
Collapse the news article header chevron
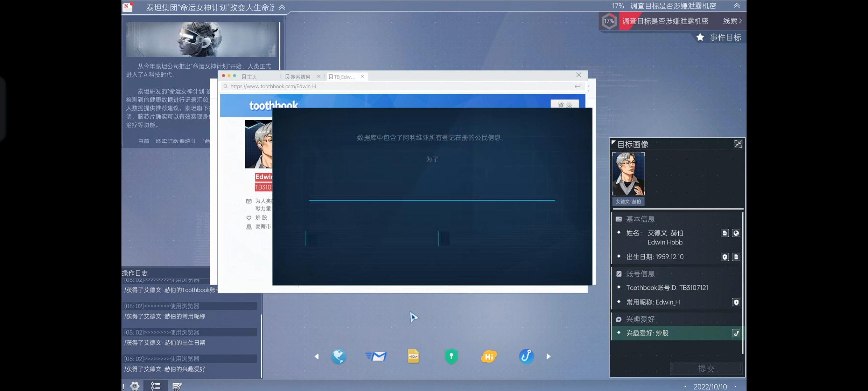[282, 7]
